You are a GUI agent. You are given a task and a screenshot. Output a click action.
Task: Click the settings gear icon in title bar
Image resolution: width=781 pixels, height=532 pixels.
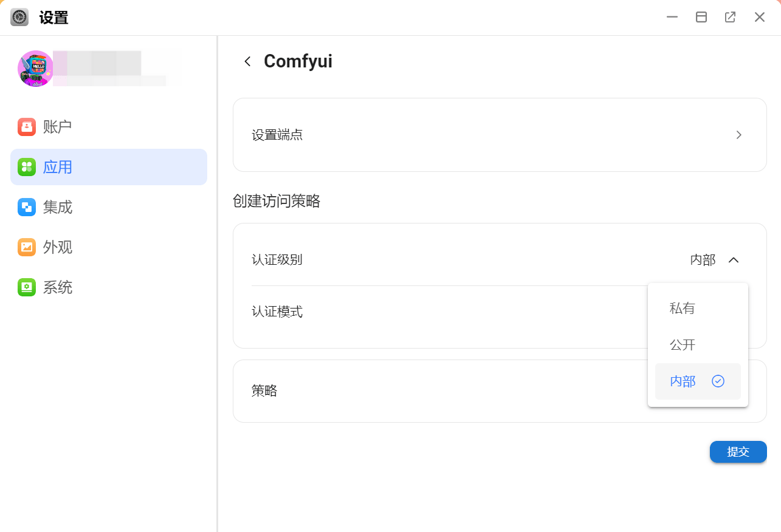[19, 17]
